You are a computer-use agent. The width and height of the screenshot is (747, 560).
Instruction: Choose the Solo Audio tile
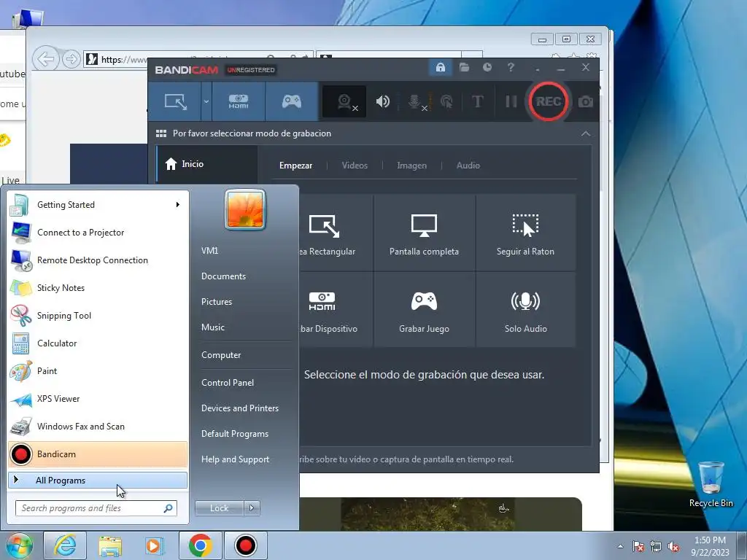pyautogui.click(x=525, y=309)
